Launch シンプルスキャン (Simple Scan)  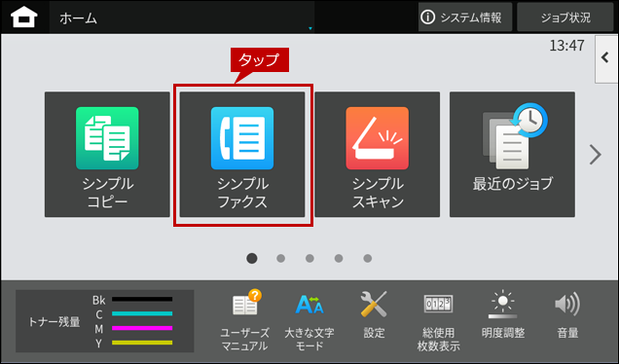point(377,155)
